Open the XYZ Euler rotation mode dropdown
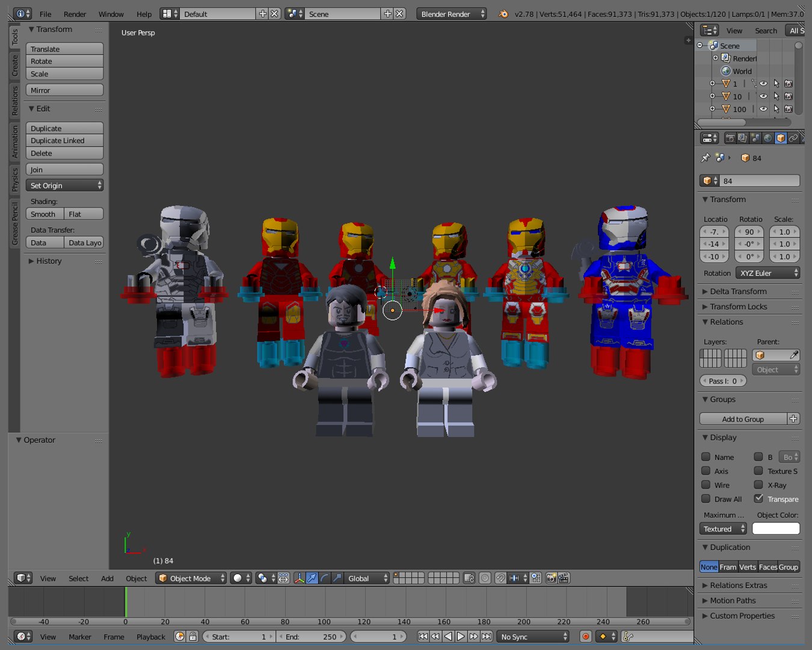This screenshot has width=812, height=650. (767, 273)
